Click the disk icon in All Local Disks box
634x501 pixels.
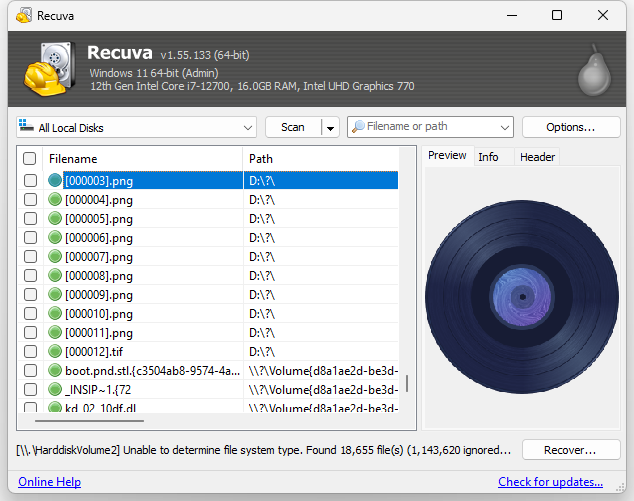26,126
